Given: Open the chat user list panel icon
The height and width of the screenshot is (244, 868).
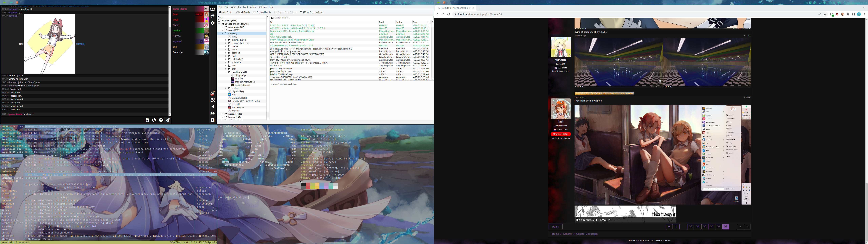Looking at the screenshot, I should [213, 9].
